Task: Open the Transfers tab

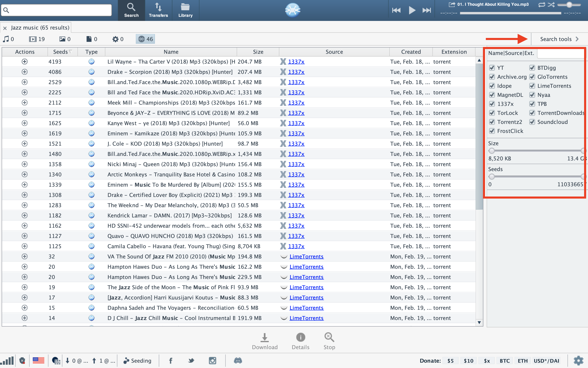Action: click(x=158, y=10)
